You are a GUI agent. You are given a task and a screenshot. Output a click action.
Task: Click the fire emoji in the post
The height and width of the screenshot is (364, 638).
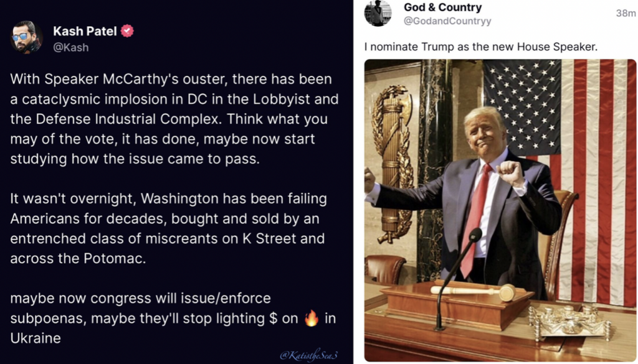click(x=311, y=319)
